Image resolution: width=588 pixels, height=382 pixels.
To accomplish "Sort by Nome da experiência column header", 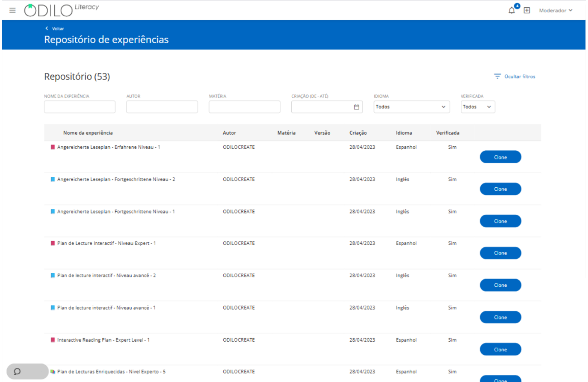I will (88, 133).
